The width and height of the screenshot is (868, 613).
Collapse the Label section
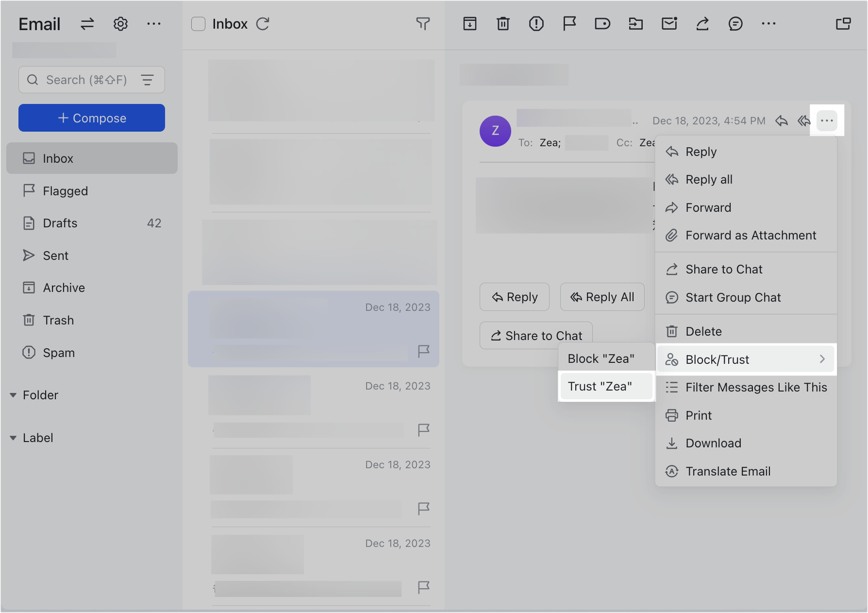[13, 438]
